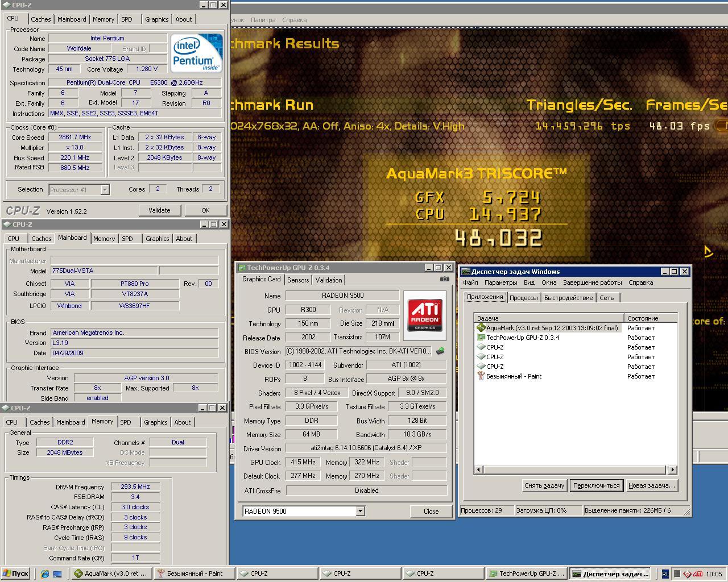Select the Caches tab in top CPU-Z
The height and width of the screenshot is (582, 728).
click(x=41, y=19)
